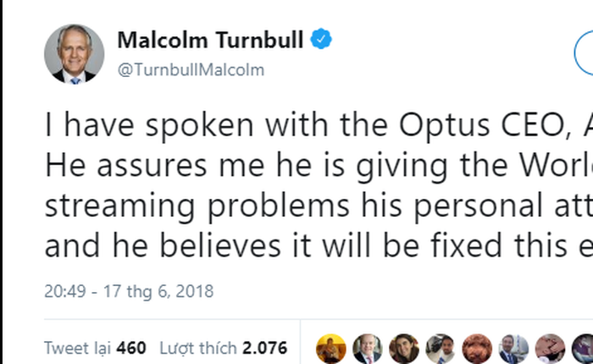Click the blue verified badge
The height and width of the screenshot is (364, 593).
(322, 40)
